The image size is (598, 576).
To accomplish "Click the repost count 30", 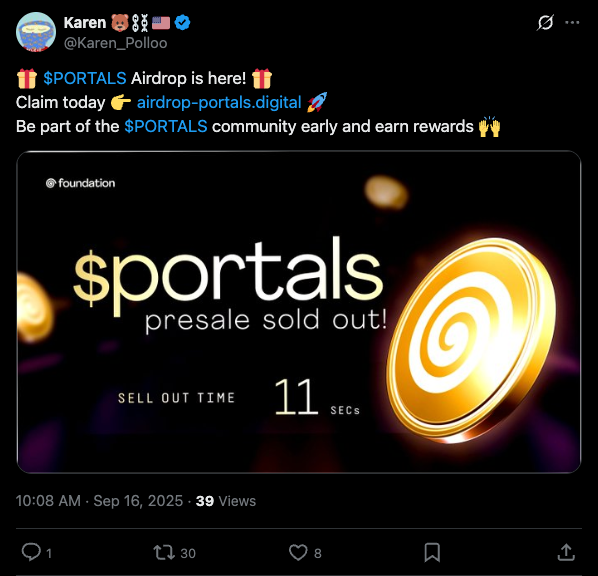I will click(188, 553).
